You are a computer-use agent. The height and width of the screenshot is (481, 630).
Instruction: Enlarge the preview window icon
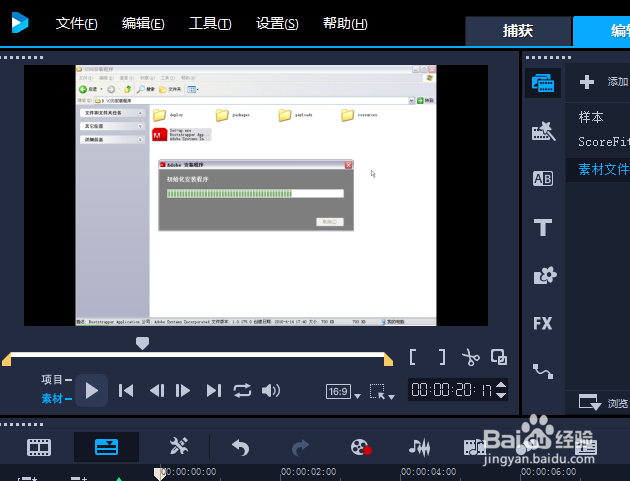499,357
